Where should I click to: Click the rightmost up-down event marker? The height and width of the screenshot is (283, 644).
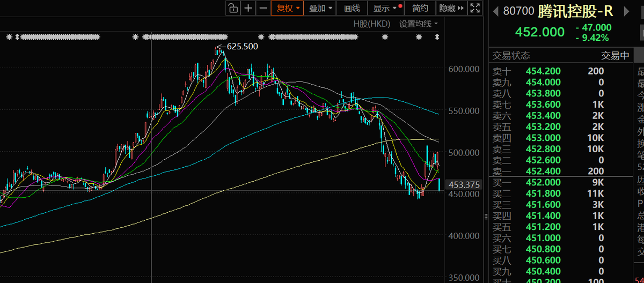click(437, 37)
